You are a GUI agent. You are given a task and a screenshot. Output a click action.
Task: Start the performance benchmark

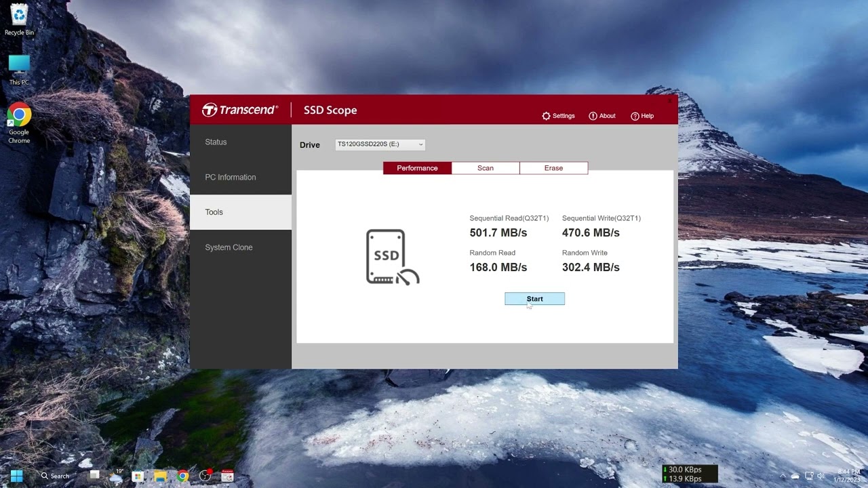534,299
